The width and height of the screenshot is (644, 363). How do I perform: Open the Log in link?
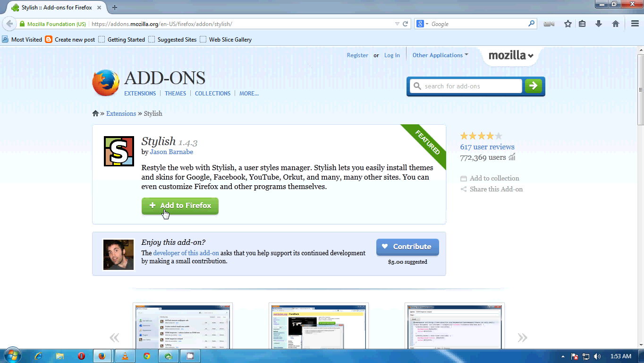pos(392,55)
